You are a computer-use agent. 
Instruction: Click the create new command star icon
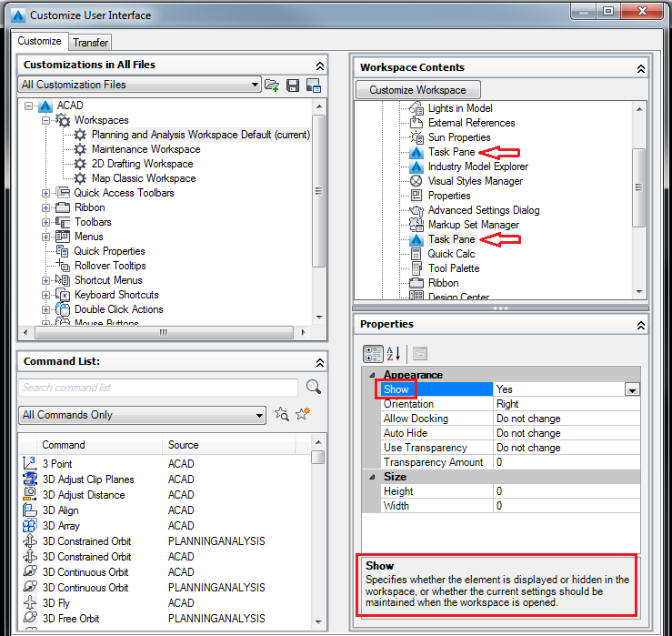[303, 413]
